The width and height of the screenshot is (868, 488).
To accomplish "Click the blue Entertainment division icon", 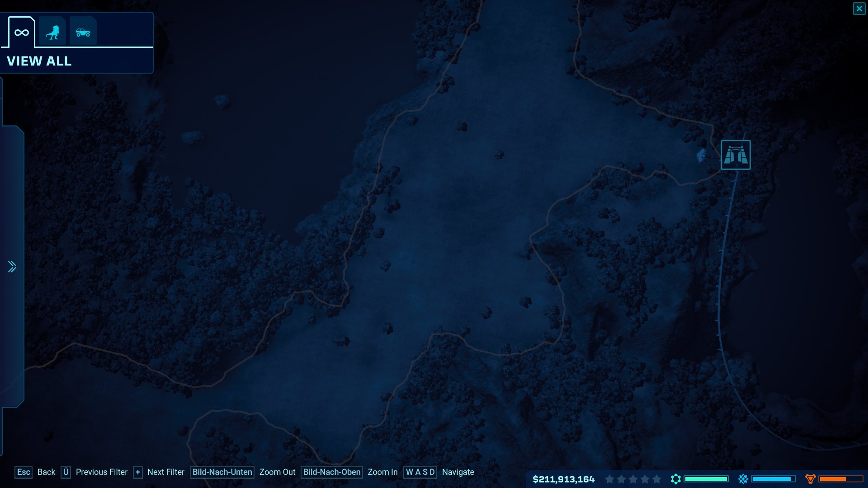I will pyautogui.click(x=743, y=479).
